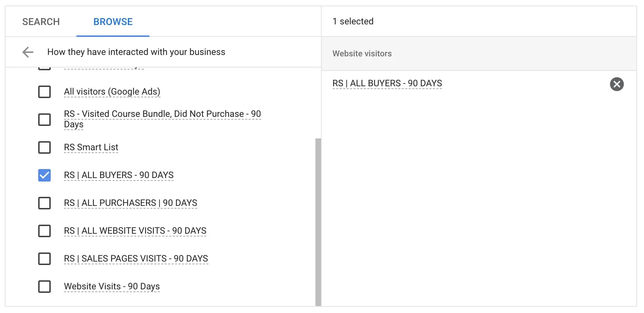Check the All visitors (Google Ads) box
The height and width of the screenshot is (313, 644).
(x=44, y=92)
